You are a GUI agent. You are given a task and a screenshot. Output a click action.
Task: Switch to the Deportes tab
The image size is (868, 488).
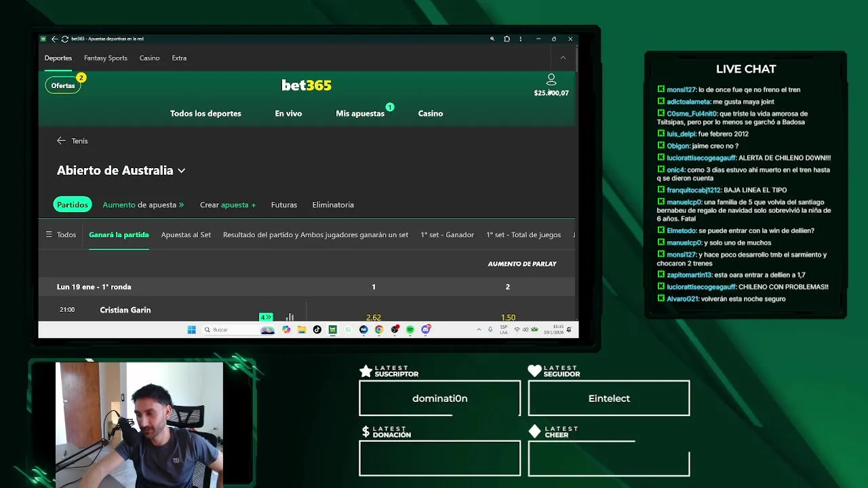tap(58, 58)
